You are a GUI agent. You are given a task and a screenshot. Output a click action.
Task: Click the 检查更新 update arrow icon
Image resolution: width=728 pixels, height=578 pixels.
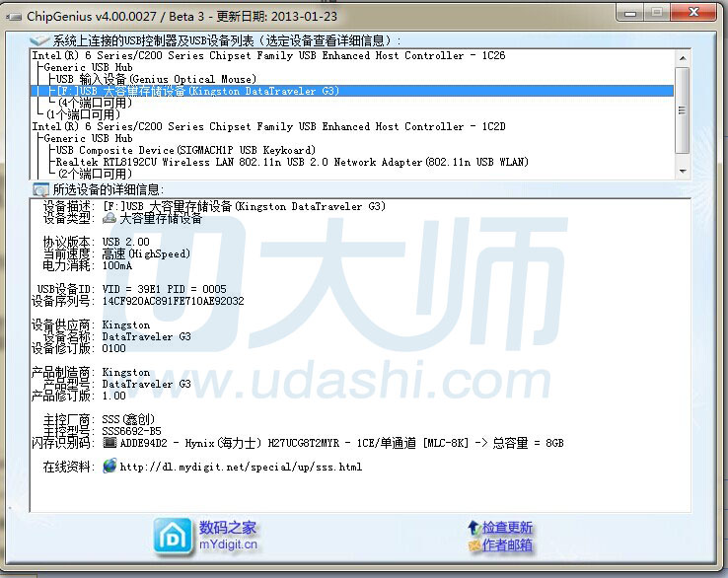(473, 528)
